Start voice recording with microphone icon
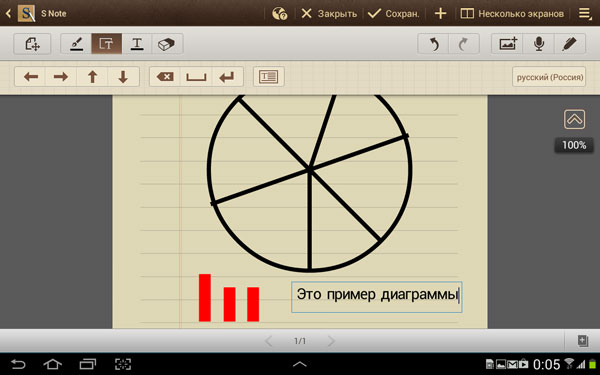Screen dimensions: 600x375 tap(539, 44)
